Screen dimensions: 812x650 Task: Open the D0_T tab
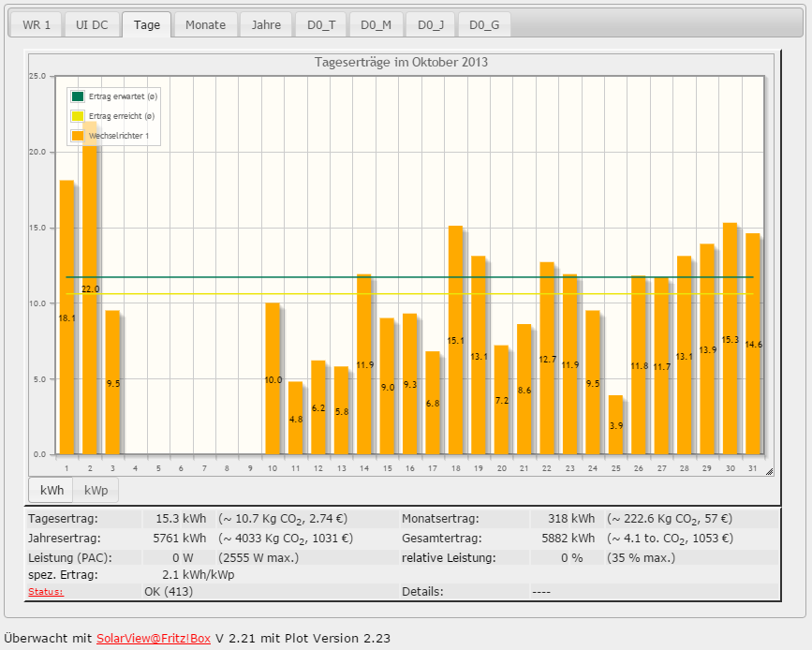tap(321, 25)
